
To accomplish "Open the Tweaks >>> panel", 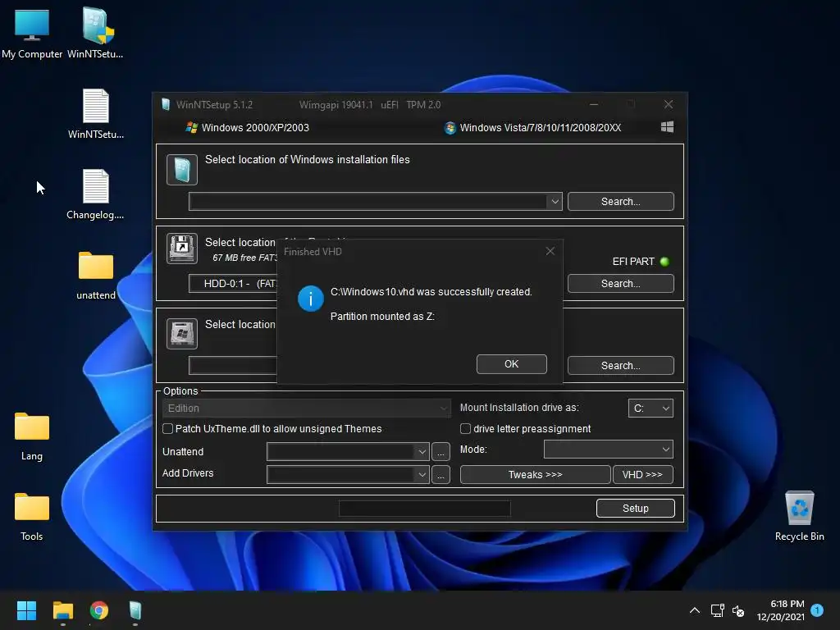I will tap(535, 475).
